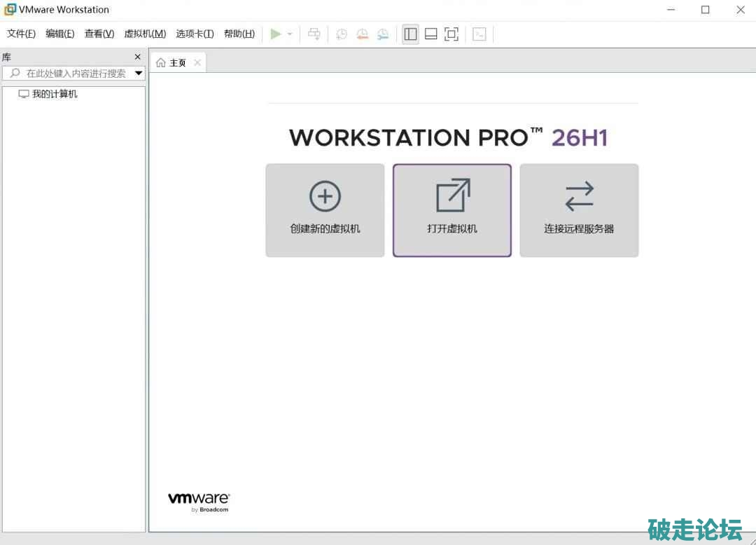This screenshot has width=756, height=545.
Task: Click the revert to snapshot icon
Action: tap(362, 34)
